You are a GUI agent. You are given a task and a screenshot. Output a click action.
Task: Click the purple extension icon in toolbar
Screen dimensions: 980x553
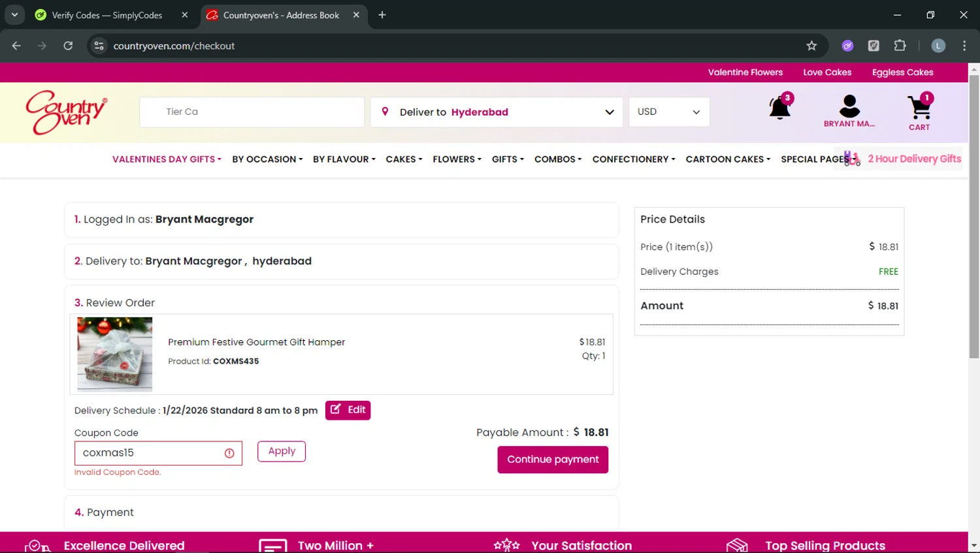(x=847, y=46)
